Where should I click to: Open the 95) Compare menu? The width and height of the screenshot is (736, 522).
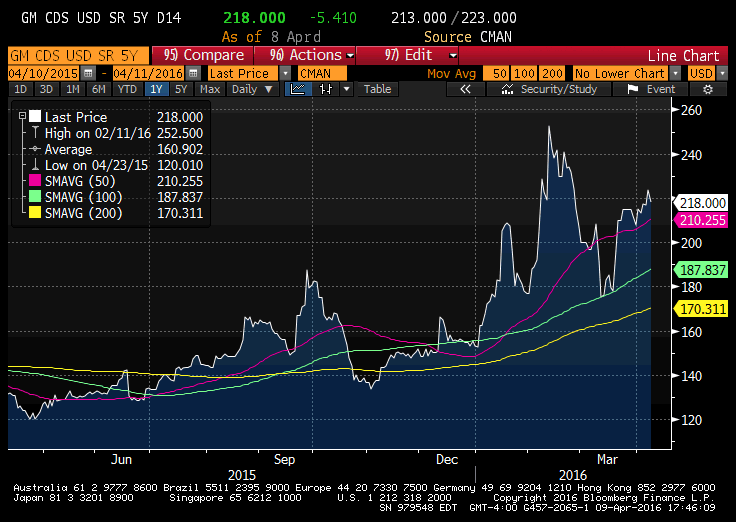[x=203, y=55]
